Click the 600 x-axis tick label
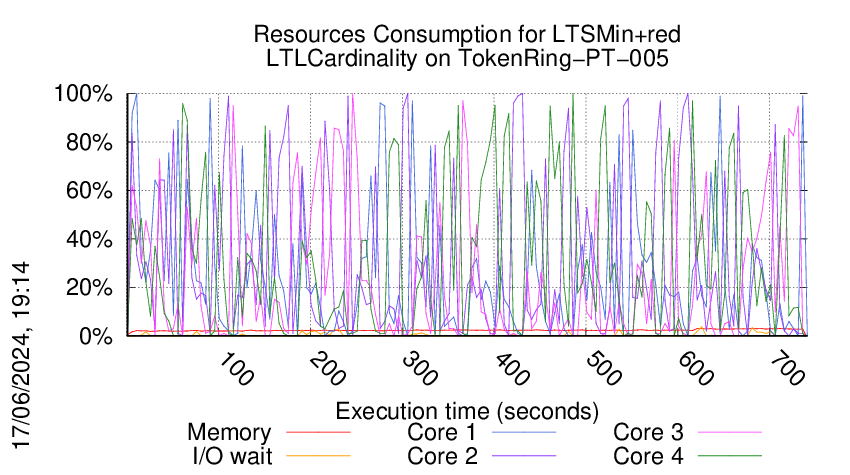This screenshot has height=475, width=850. tap(695, 369)
